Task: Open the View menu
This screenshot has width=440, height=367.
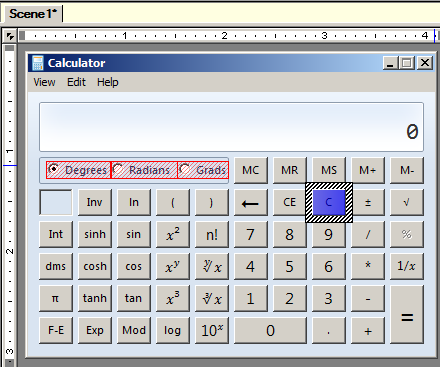Action: click(44, 82)
